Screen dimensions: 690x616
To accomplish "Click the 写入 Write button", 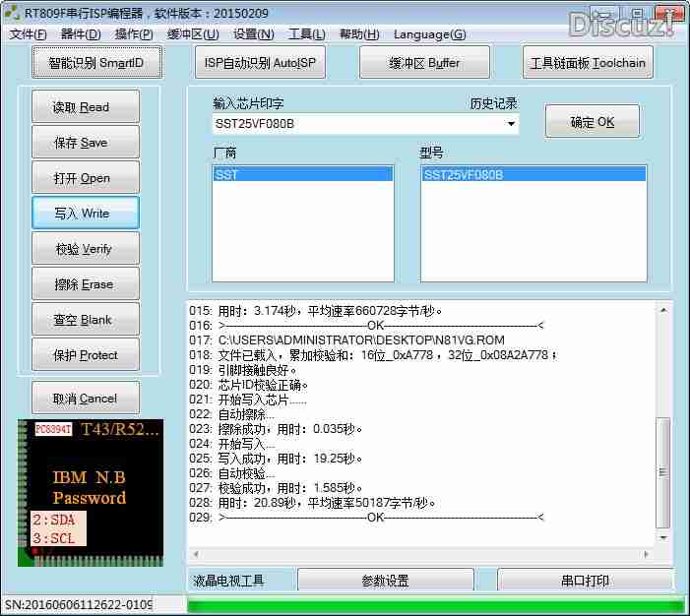I will pos(86,213).
